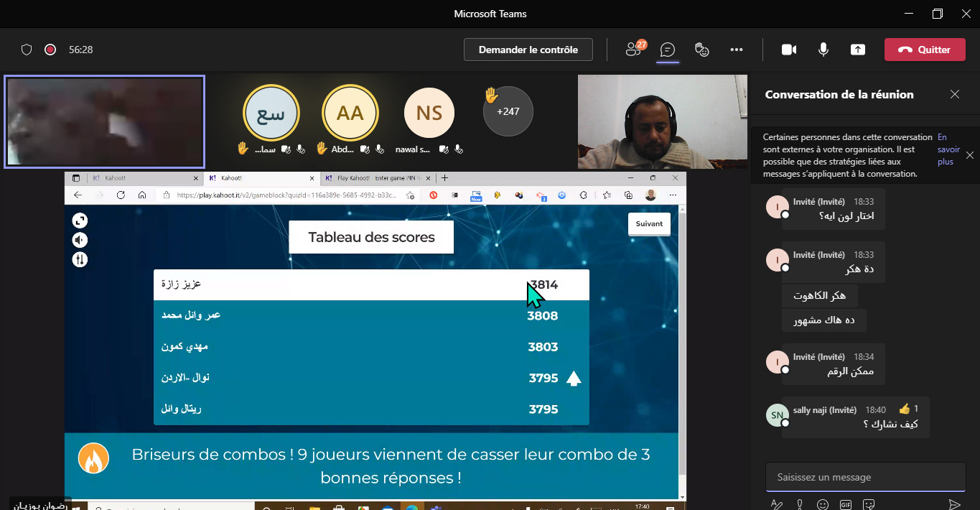Open the browser profile avatar
980x510 pixels.
[x=650, y=195]
